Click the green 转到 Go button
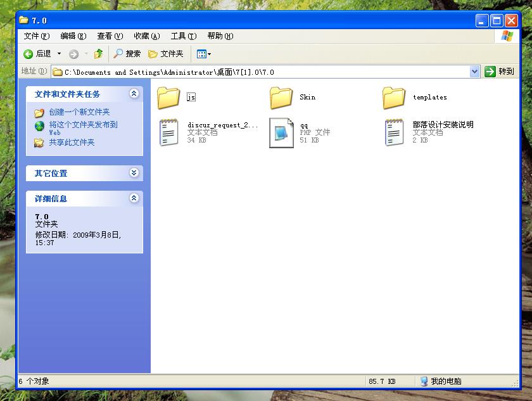Screen dimensions: 532x401 coord(499,72)
